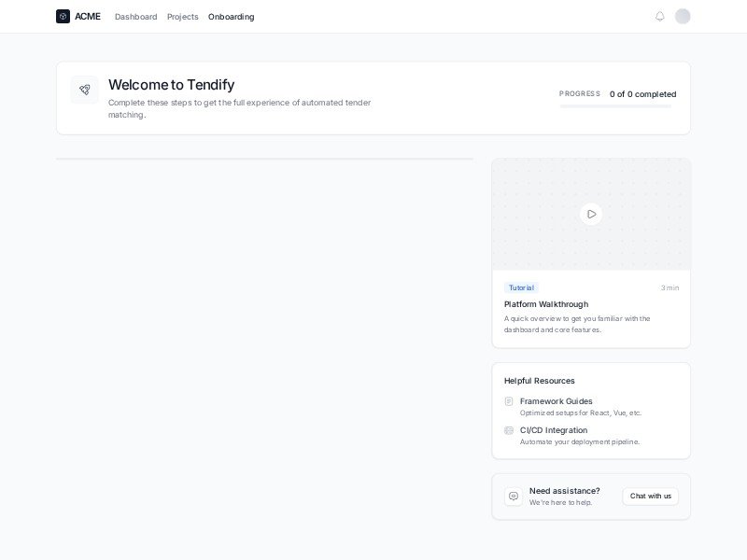Click the ACME cube logo icon
747x560 pixels.
[63, 16]
